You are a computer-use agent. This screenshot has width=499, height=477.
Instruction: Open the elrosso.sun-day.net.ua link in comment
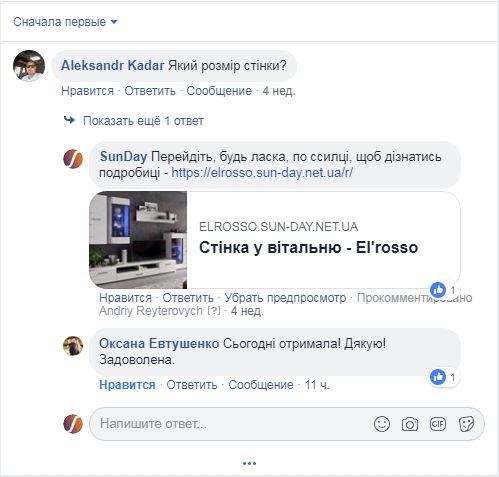(262, 173)
